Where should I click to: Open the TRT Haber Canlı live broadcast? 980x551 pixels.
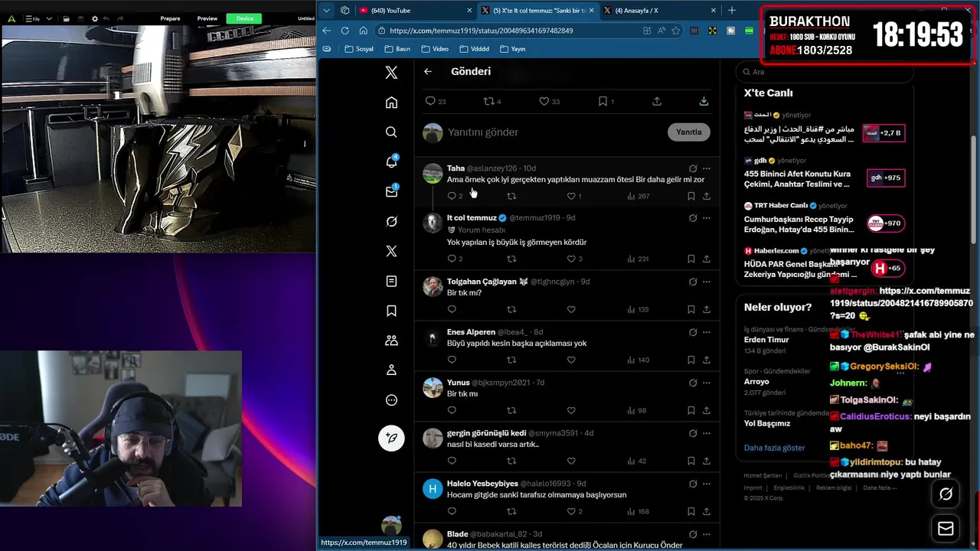(824, 217)
